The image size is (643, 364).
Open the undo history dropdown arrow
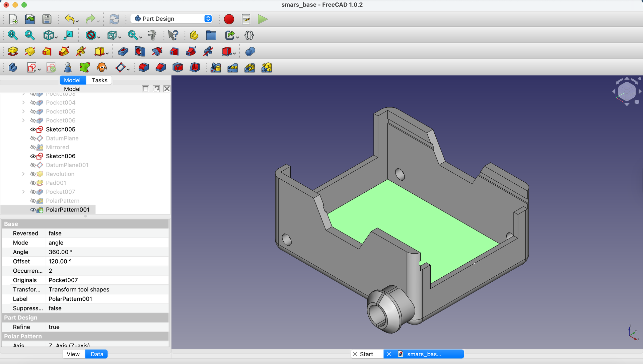(77, 21)
